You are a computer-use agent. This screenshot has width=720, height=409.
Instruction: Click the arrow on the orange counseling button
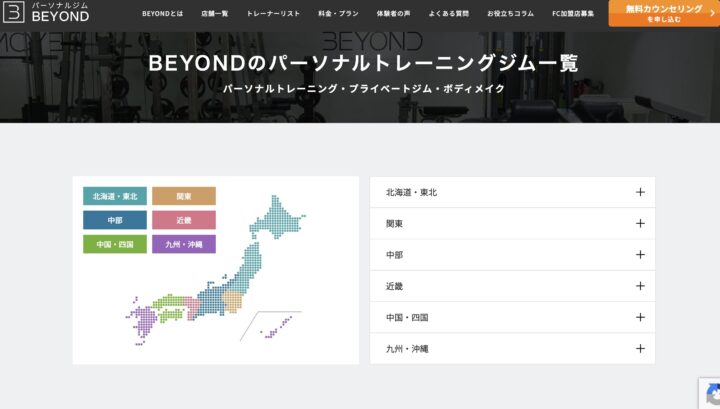[712, 13]
